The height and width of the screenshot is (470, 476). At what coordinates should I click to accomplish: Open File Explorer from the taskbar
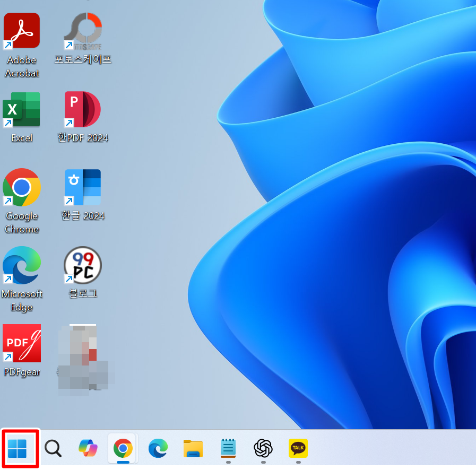point(193,448)
